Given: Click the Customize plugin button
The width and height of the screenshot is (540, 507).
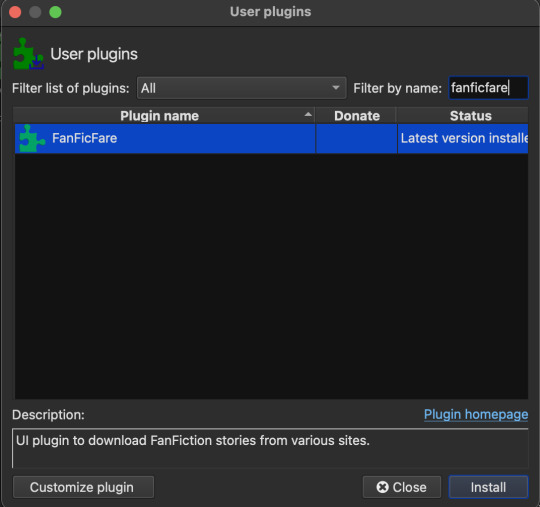Looking at the screenshot, I should coord(83,487).
